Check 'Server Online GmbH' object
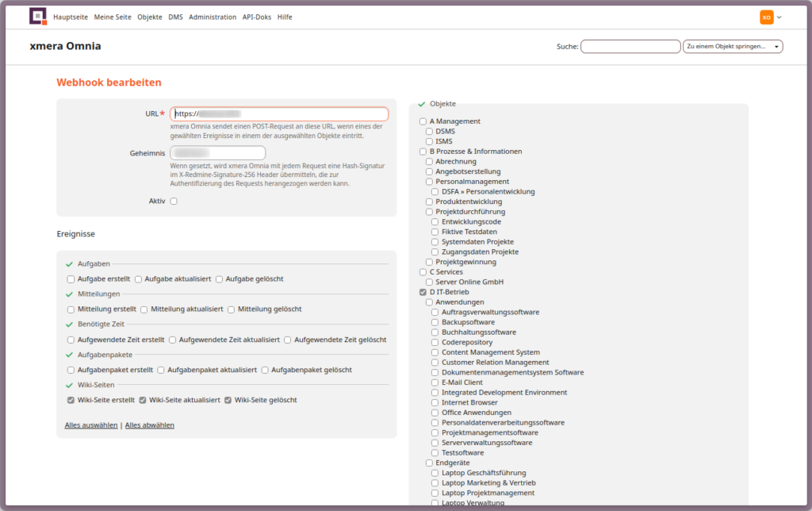 click(429, 282)
